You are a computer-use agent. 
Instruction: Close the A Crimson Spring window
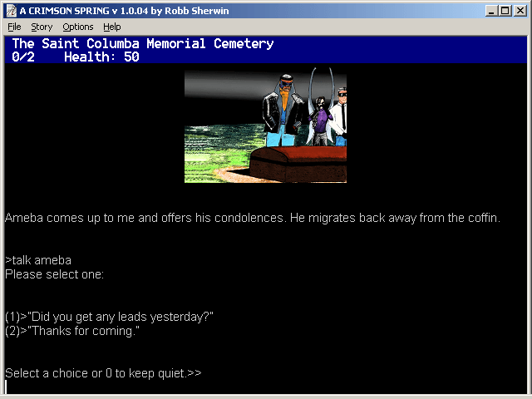point(520,11)
